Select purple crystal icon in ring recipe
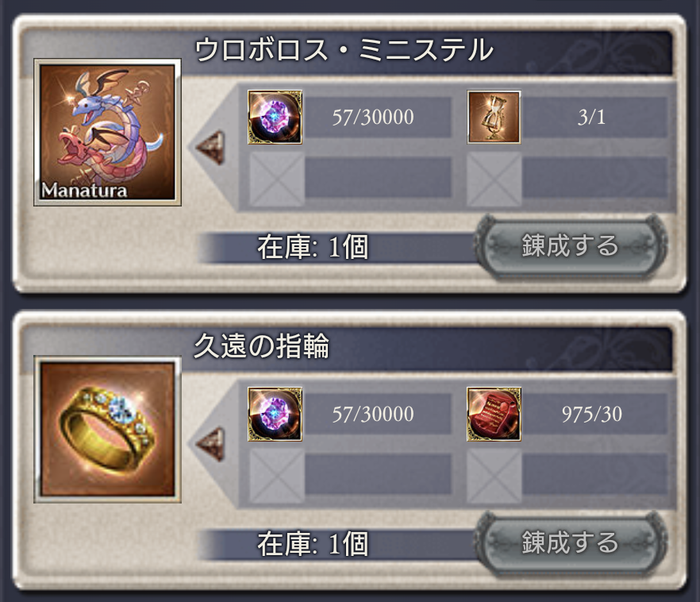 [x=275, y=414]
